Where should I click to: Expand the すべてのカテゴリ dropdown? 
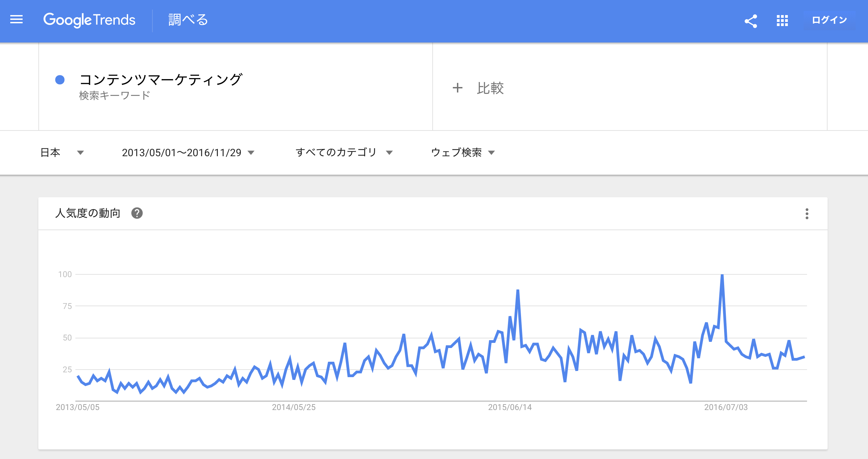tap(344, 152)
